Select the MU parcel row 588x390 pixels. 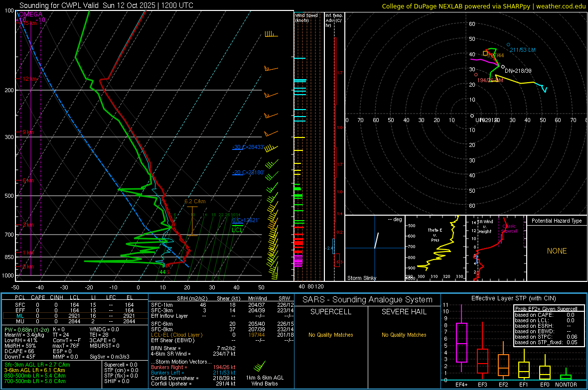click(75, 321)
